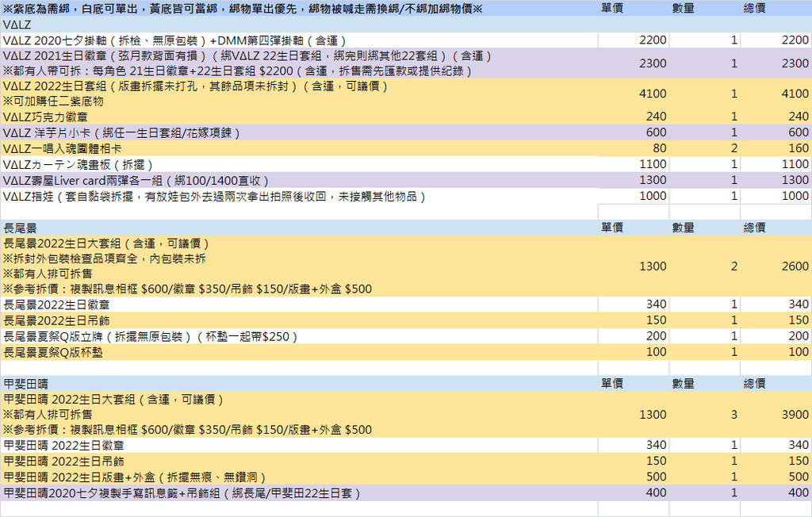This screenshot has height=517, width=812.
Task: Select the 長尾景2022生日大套組 description cell
Action: tap(299, 266)
